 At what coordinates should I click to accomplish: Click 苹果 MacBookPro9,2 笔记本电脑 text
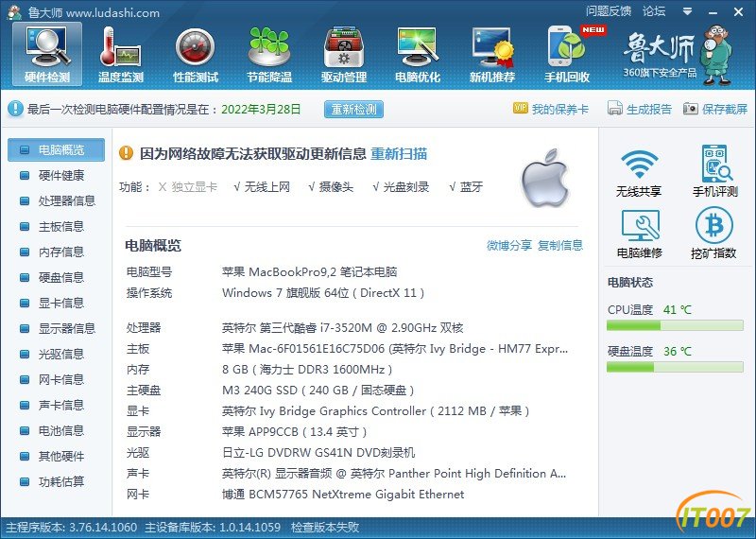(x=310, y=271)
